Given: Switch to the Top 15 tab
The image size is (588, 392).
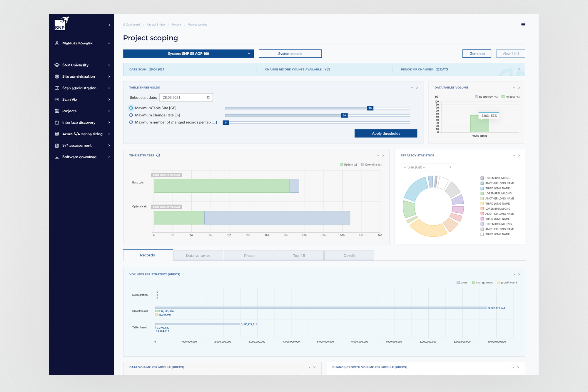Looking at the screenshot, I should [x=299, y=256].
